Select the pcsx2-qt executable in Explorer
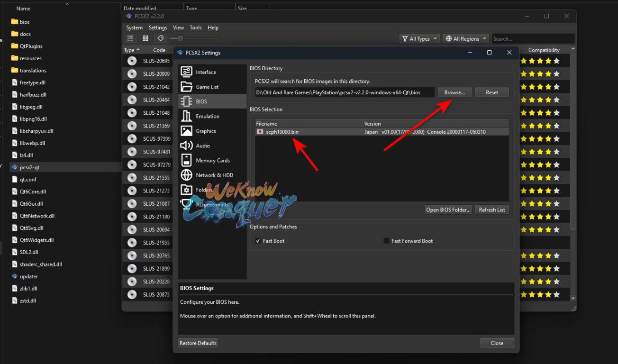Screen dimensions: 618x364 click(x=29, y=167)
